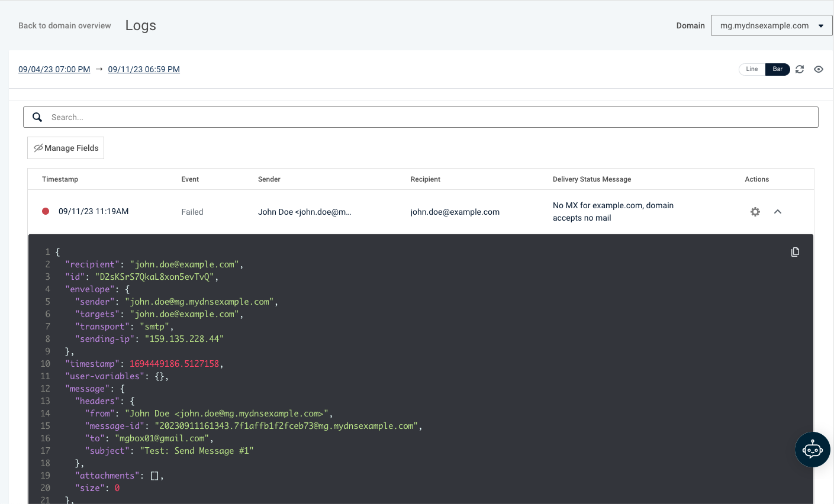Click the attachments key in JSON
834x504 pixels.
point(107,476)
